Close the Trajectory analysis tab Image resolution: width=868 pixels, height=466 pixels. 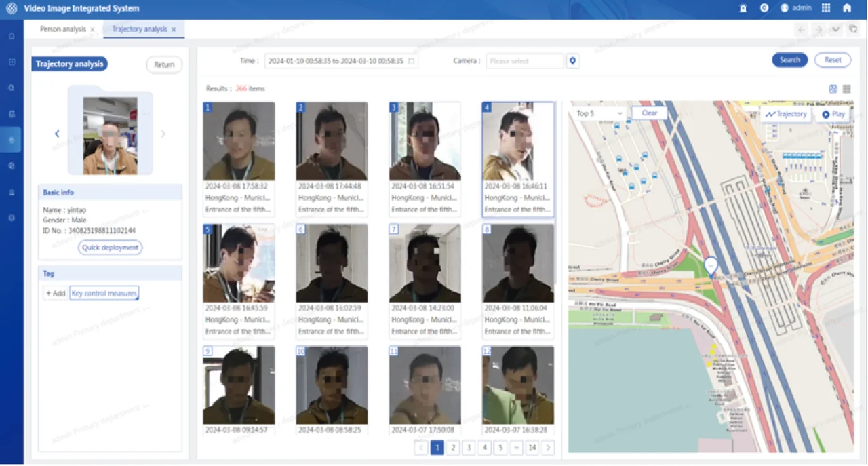pos(174,29)
